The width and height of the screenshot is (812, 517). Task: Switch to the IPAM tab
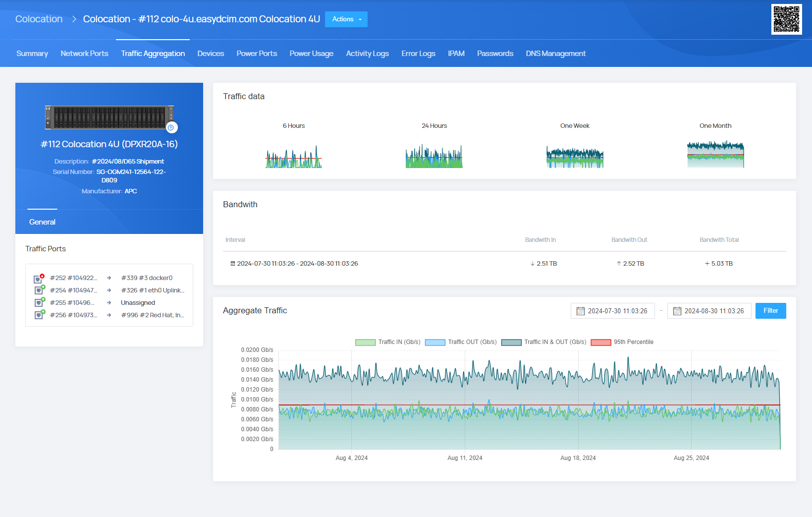456,54
